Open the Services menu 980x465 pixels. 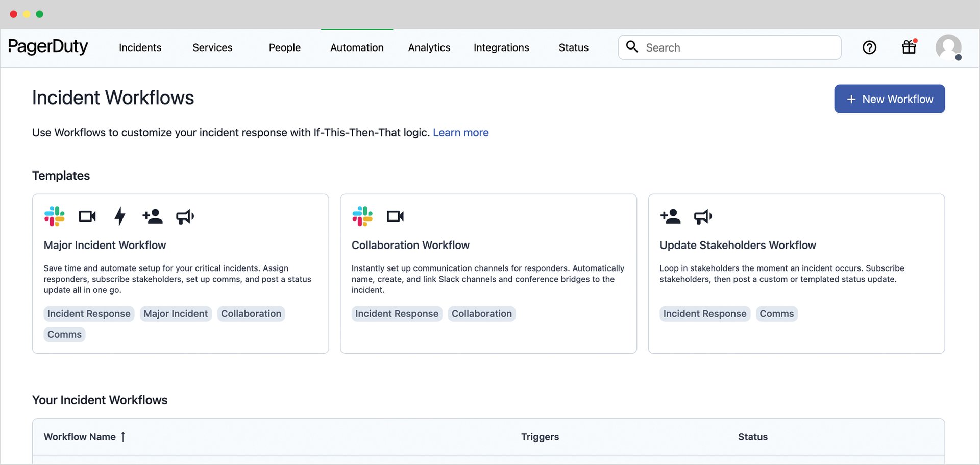pos(212,47)
